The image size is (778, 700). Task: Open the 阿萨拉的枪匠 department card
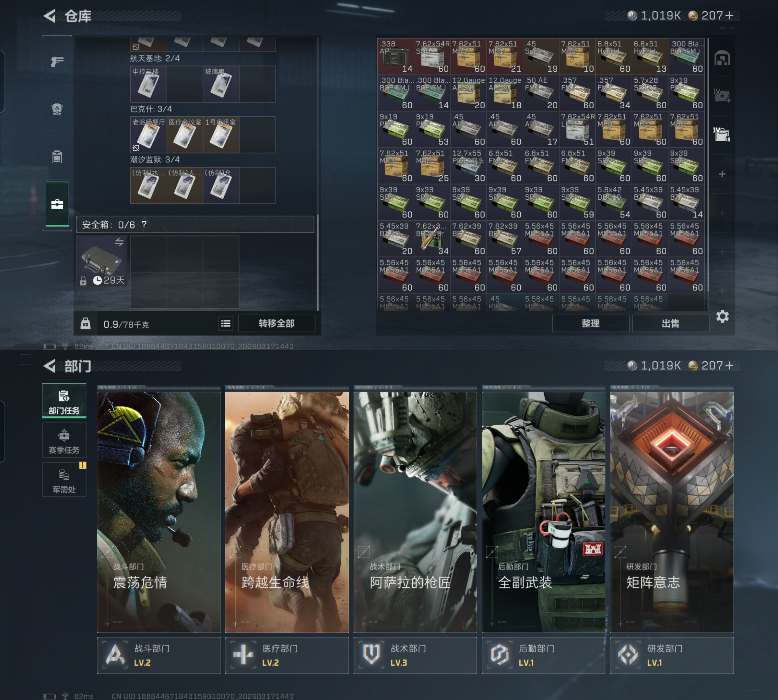click(415, 511)
